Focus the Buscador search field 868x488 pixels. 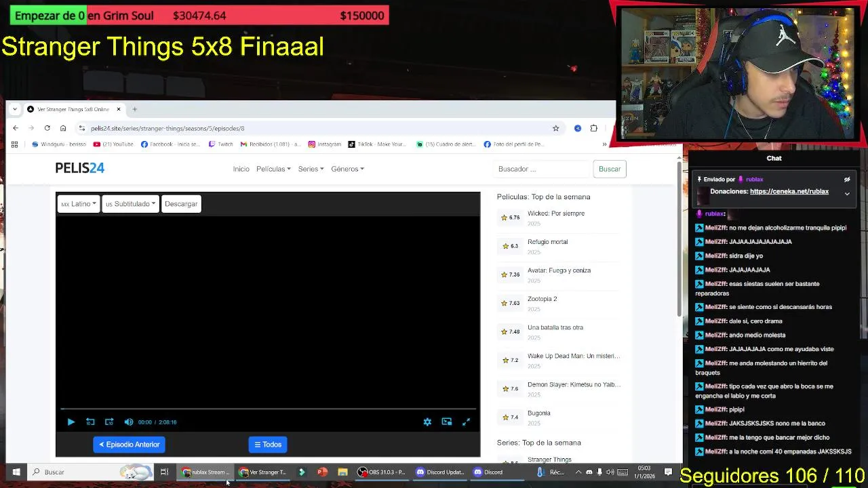pos(541,169)
